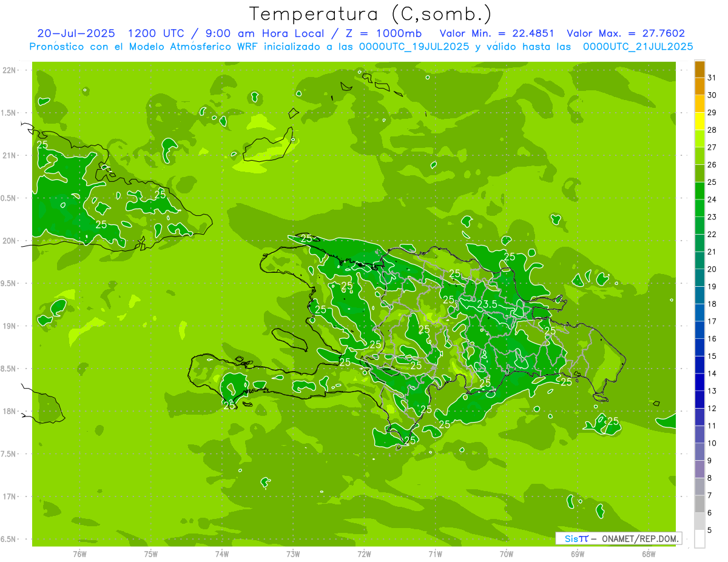The image size is (728, 562).
Task: Click the 'Temperatura (C,somb.)' chart title
Action: (x=370, y=14)
